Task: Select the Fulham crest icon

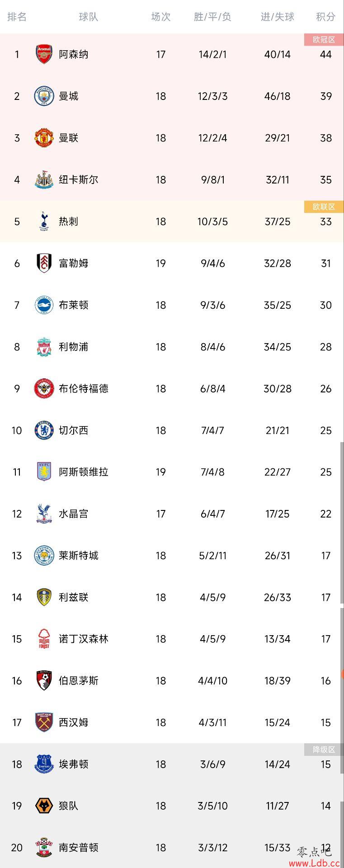Action: click(44, 263)
